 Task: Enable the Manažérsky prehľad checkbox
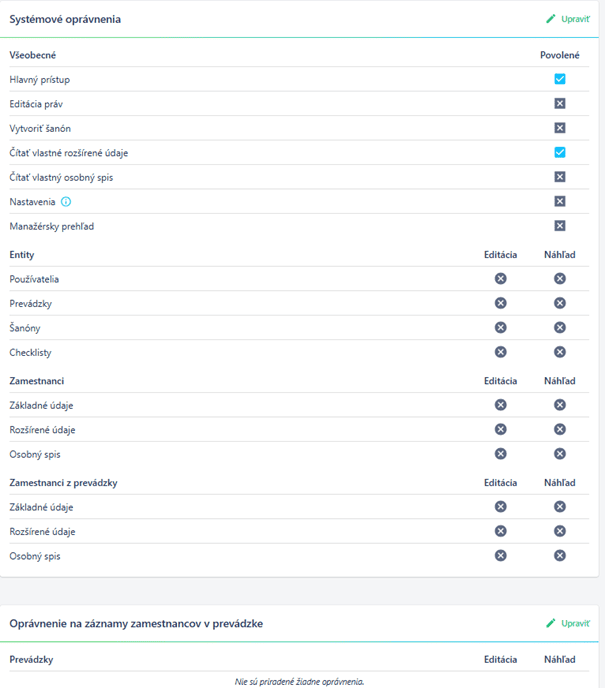(560, 226)
